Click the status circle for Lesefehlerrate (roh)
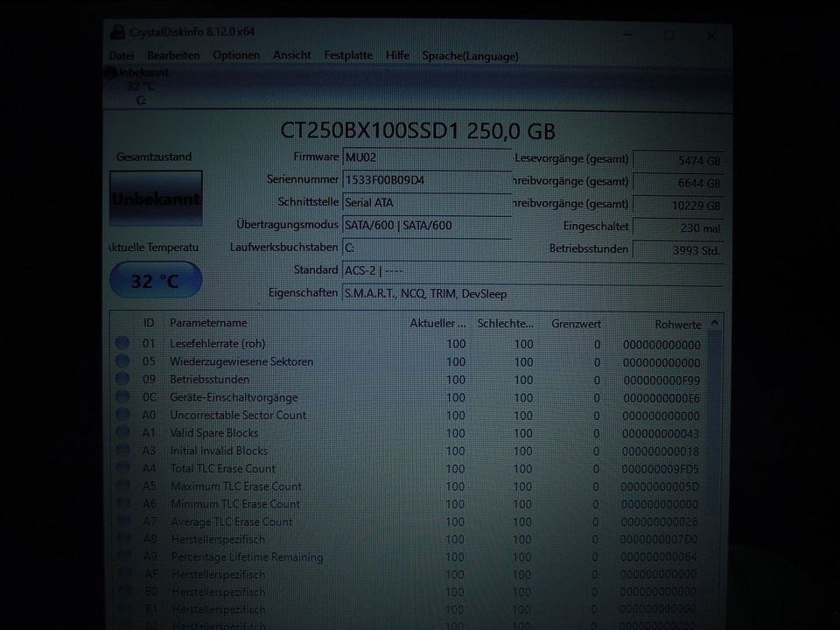Viewport: 840px width, 630px height. 122,343
